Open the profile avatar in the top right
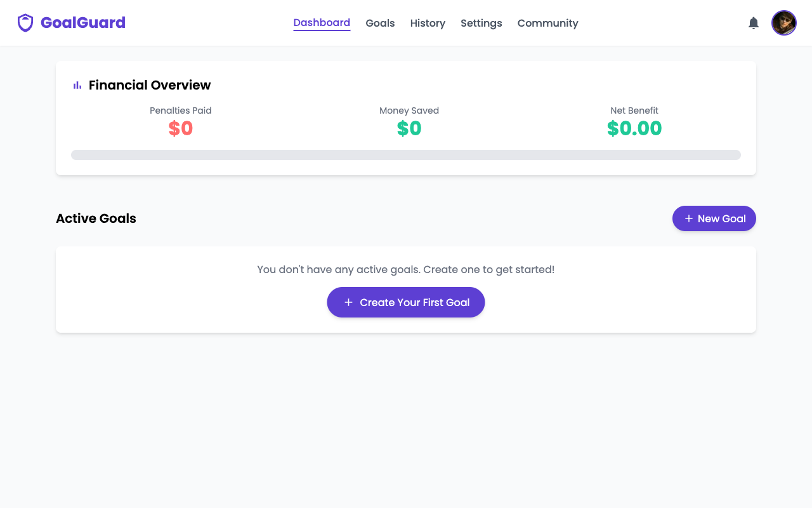 pyautogui.click(x=783, y=22)
